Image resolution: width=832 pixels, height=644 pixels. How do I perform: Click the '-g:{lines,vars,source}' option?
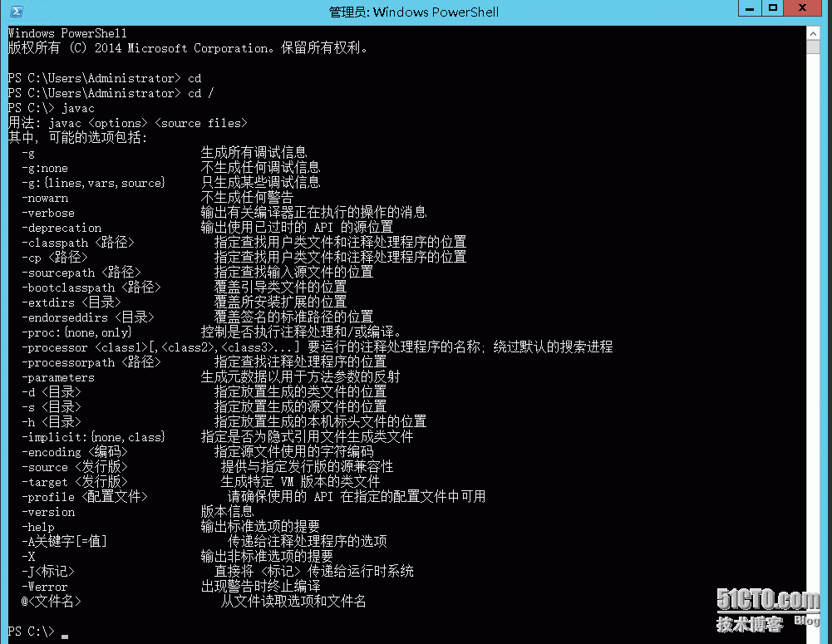[93, 183]
